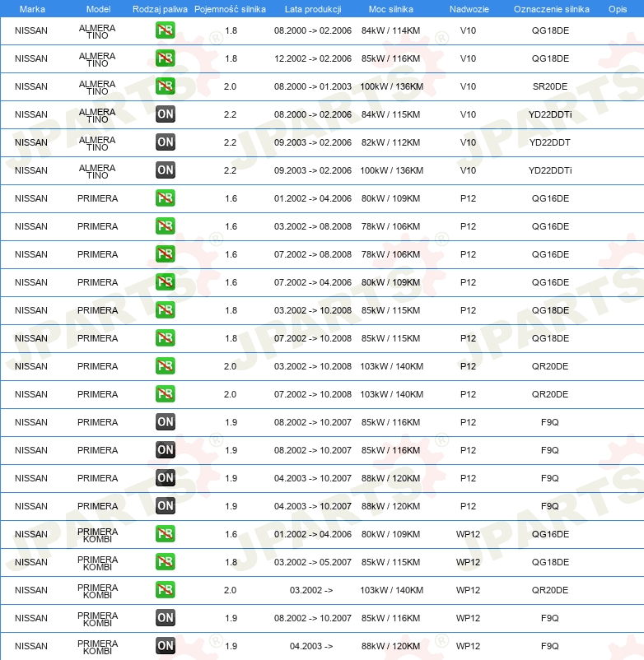The height and width of the screenshot is (660, 644).
Task: Click the QG16DE code in Primera Kombi row
Action: (550, 534)
